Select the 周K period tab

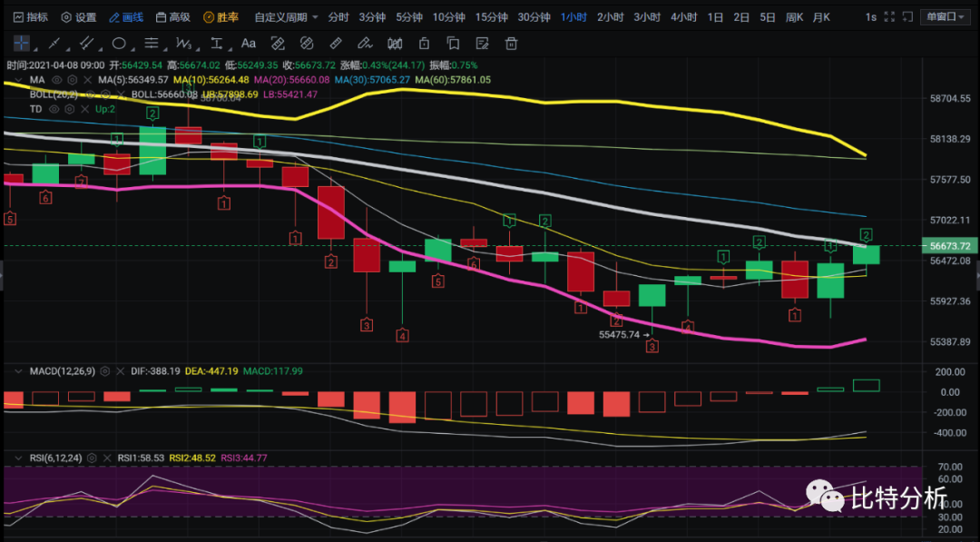click(x=795, y=17)
